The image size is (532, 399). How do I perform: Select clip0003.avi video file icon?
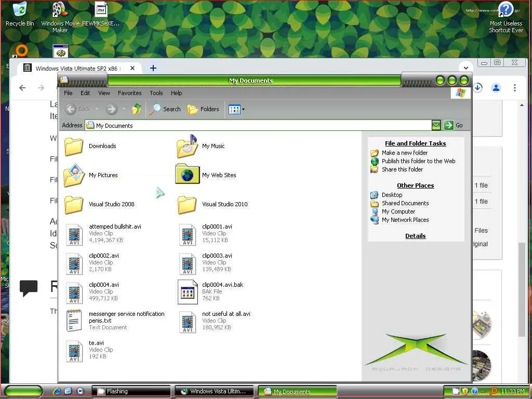pos(188,263)
